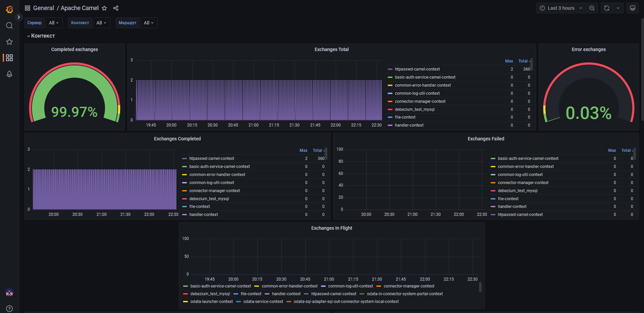The image size is (644, 313).
Task: Open the search dashboards icon
Action: [9, 26]
